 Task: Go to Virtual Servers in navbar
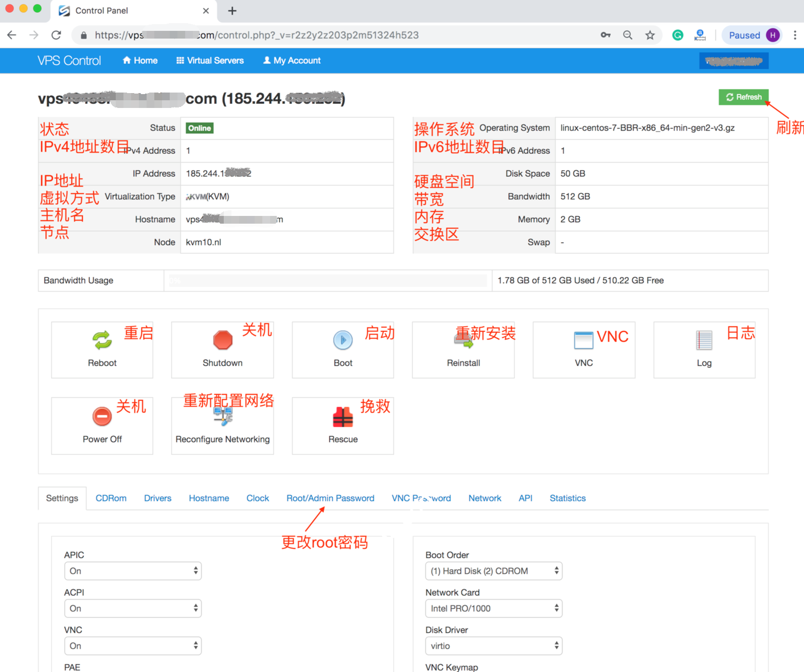(x=210, y=61)
